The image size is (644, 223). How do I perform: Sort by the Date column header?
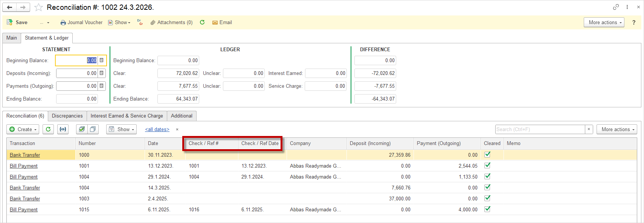pos(165,143)
